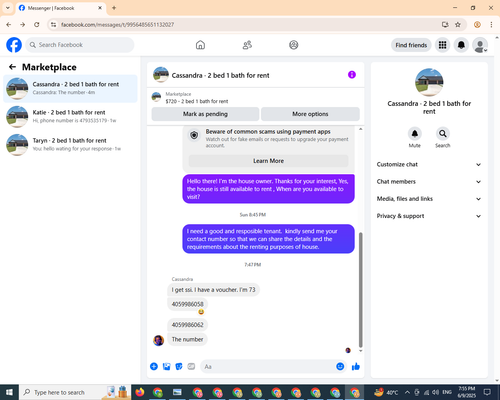Image resolution: width=500 pixels, height=400 pixels.
Task: Reload the page with browser refresh
Action: click(x=37, y=24)
